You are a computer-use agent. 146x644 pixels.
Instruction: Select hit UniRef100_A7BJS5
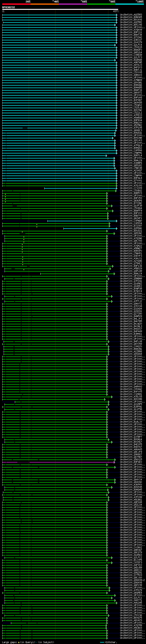[x=131, y=397]
